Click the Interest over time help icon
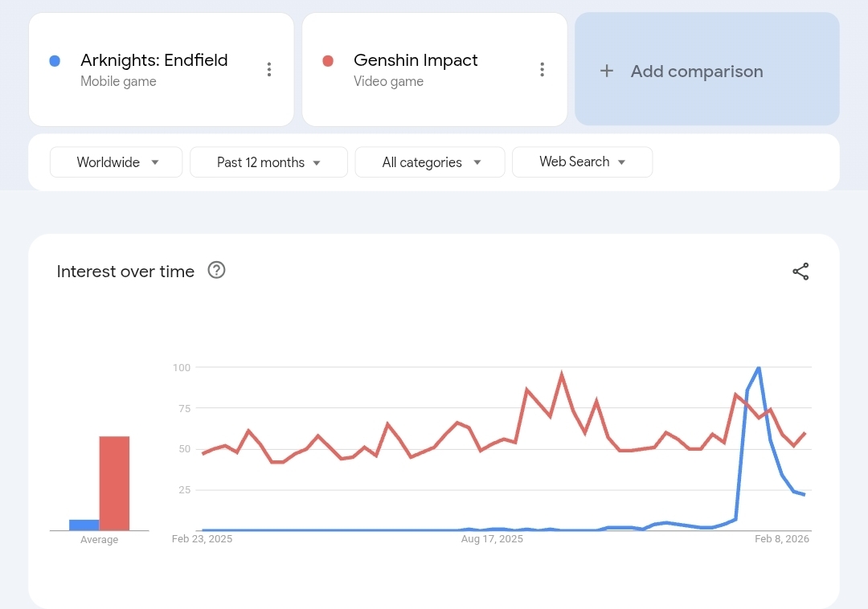 [216, 270]
